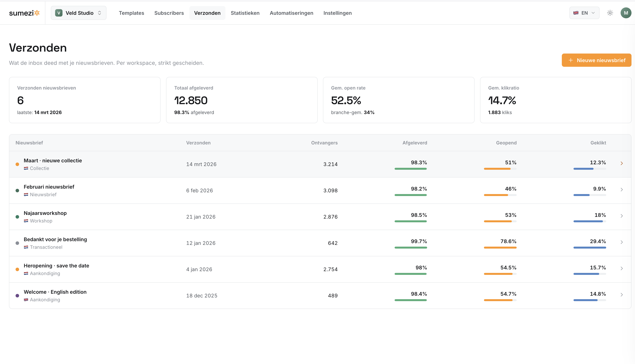635x364 pixels.
Task: Click orange status dot for Heropening save the date
Action: (17, 269)
